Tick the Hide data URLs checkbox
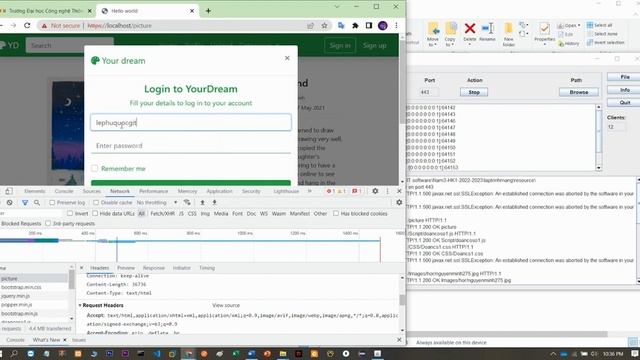Viewport: 640px width, 360px height. tap(95, 213)
